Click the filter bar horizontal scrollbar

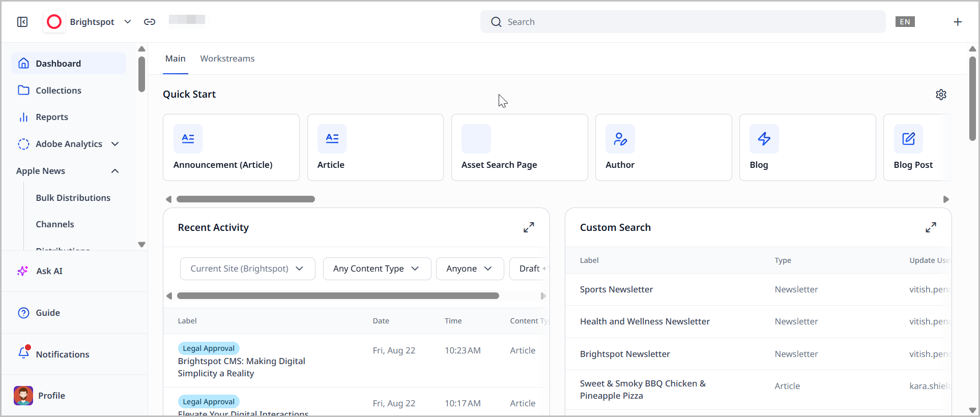(x=338, y=296)
